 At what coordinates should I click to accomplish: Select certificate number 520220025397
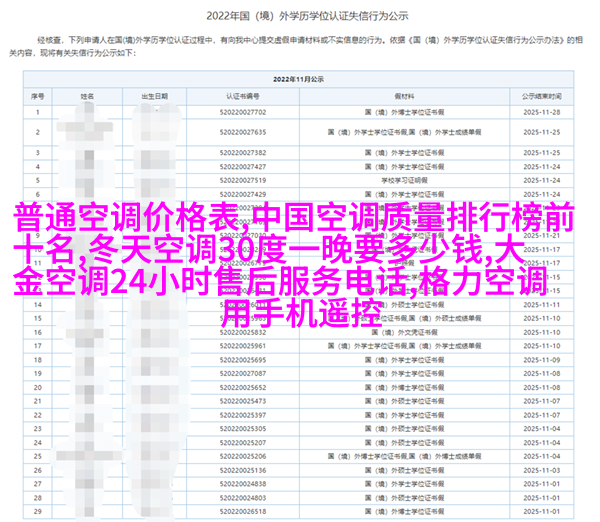(243, 415)
